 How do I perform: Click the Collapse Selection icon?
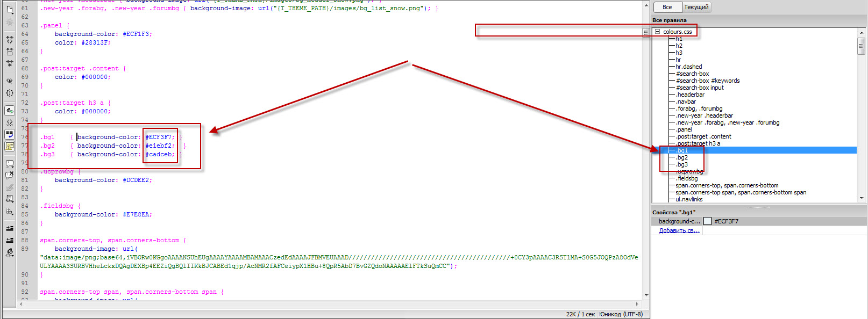click(10, 52)
